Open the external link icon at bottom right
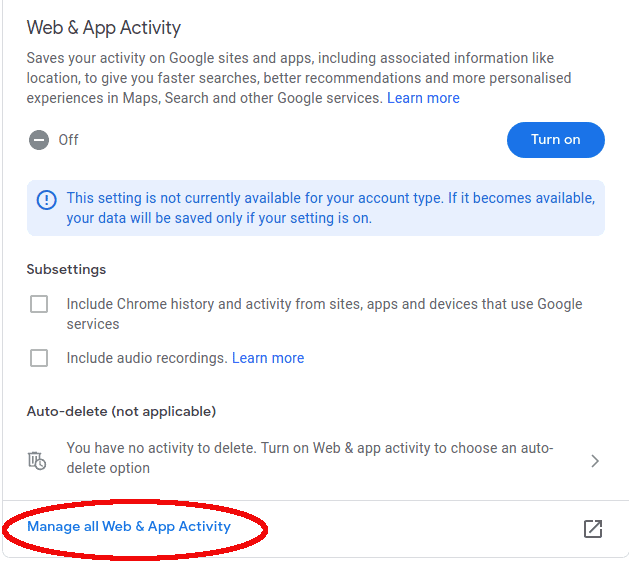 pos(593,529)
